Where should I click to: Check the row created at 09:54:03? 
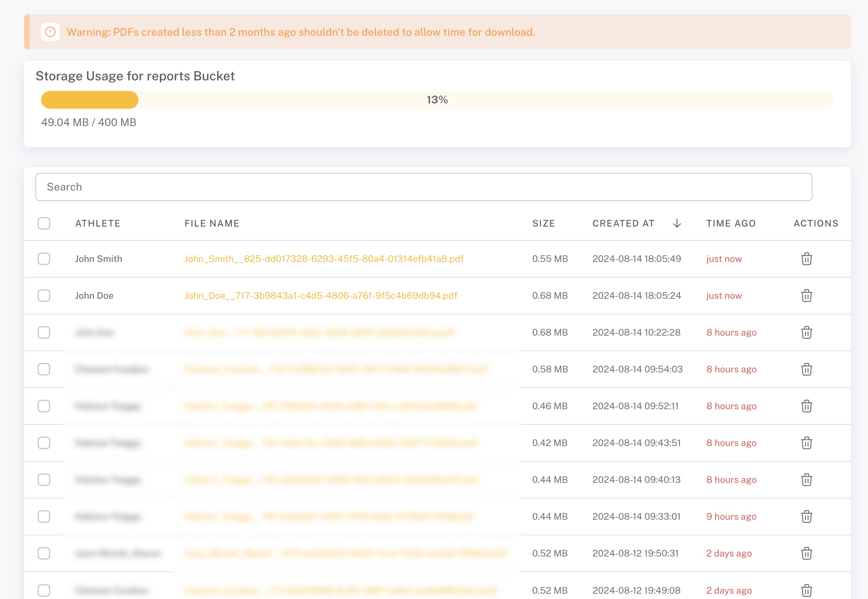click(44, 369)
